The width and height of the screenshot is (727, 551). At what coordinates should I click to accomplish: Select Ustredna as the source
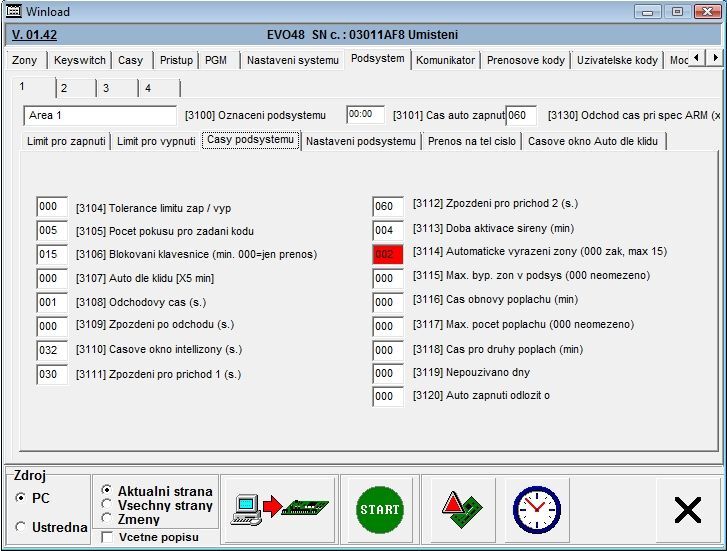pos(21,527)
